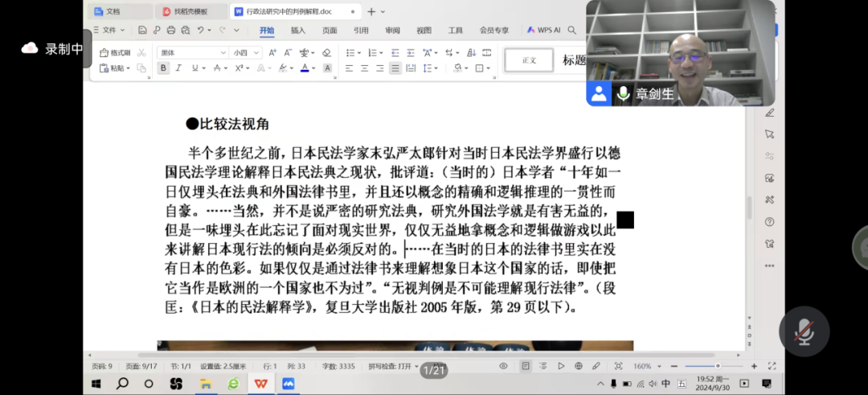The height and width of the screenshot is (395, 868).
Task: Click the save document icon
Action: [x=142, y=31]
